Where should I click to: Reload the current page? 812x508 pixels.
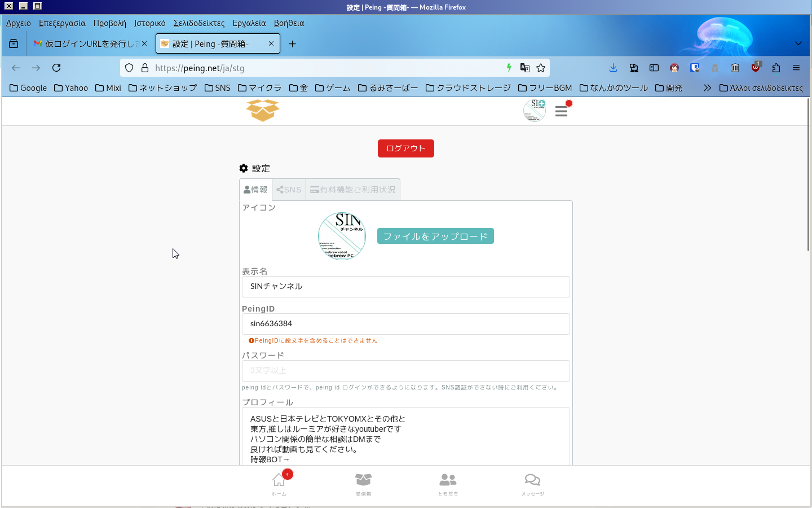tap(56, 68)
